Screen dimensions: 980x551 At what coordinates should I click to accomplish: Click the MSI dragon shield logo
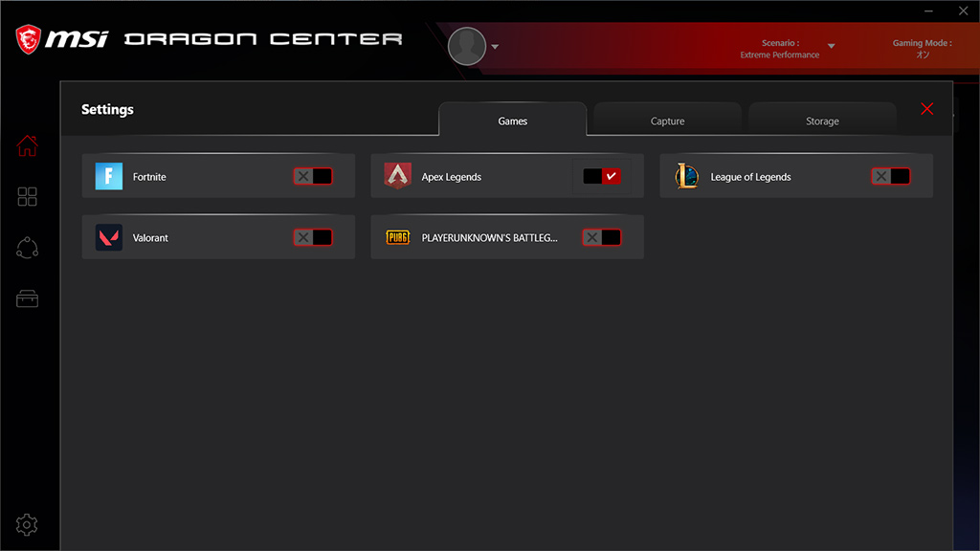(x=28, y=39)
